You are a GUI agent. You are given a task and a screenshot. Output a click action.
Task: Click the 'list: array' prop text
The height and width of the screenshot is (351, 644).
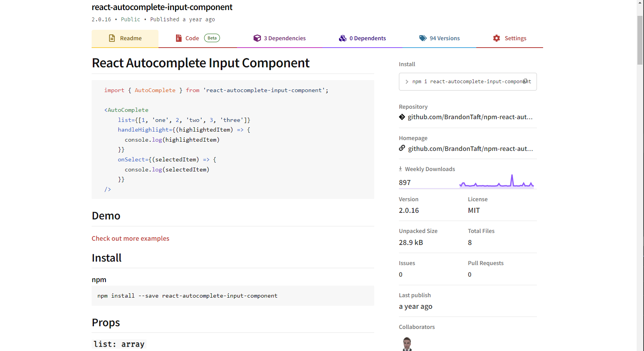click(x=119, y=344)
